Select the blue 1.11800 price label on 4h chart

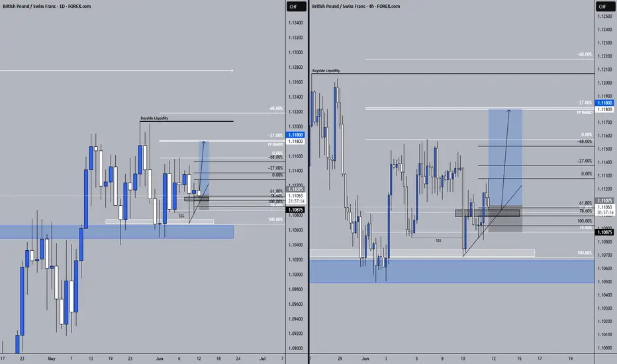[x=604, y=103]
